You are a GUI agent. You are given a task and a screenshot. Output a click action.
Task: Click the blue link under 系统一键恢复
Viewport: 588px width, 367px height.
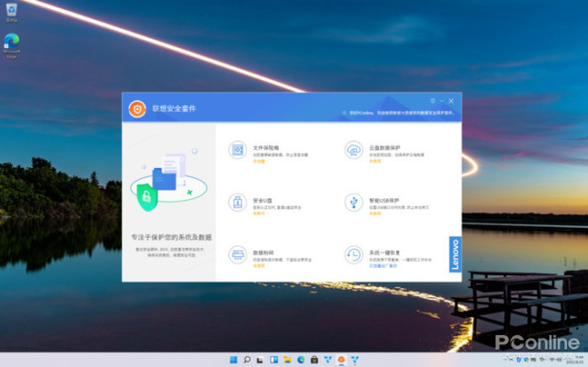click(383, 266)
